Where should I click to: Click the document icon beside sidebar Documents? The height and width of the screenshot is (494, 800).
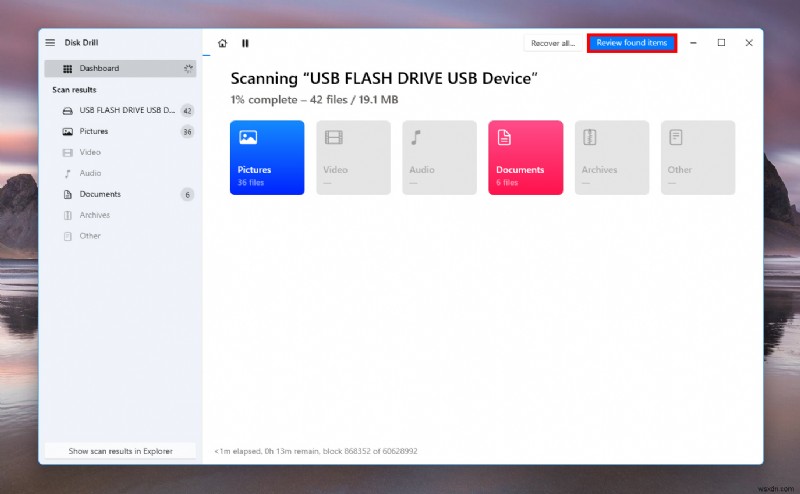[x=67, y=194]
